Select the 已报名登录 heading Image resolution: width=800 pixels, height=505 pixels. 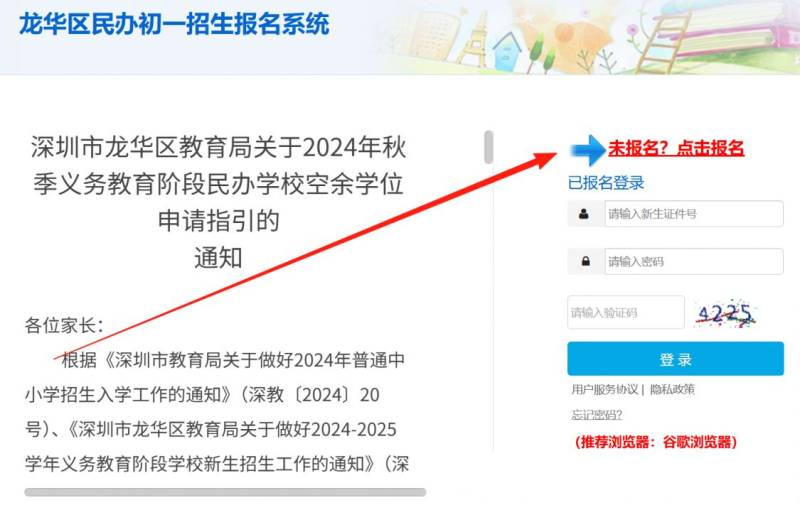tap(606, 183)
